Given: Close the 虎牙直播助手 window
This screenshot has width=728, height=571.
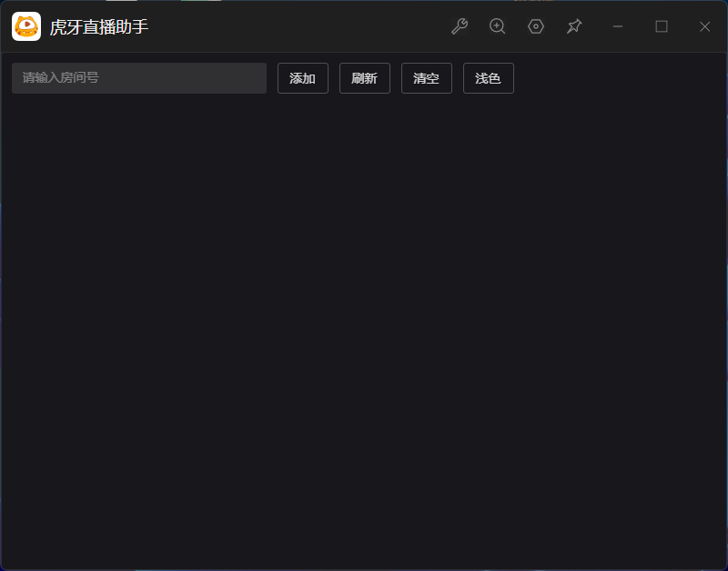Looking at the screenshot, I should point(704,26).
